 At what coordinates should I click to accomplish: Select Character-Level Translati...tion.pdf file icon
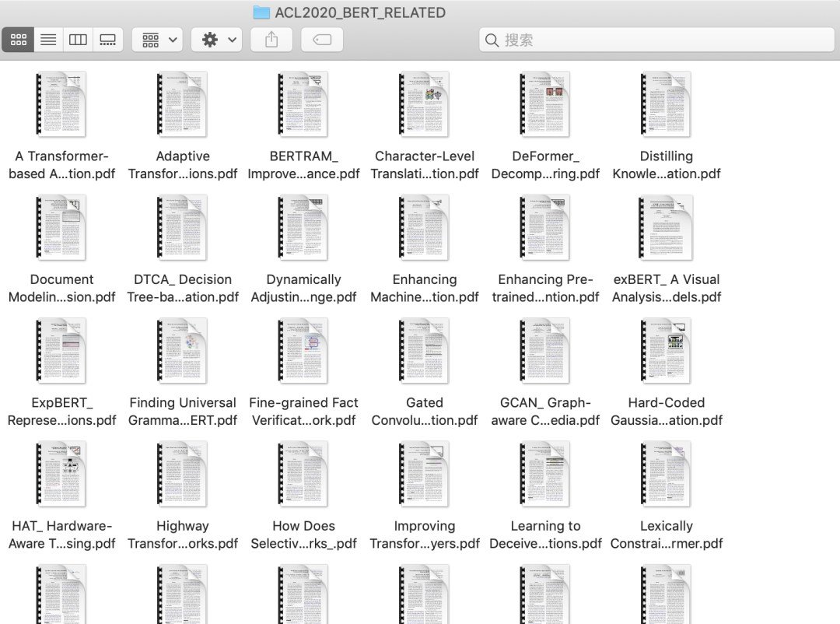point(425,104)
